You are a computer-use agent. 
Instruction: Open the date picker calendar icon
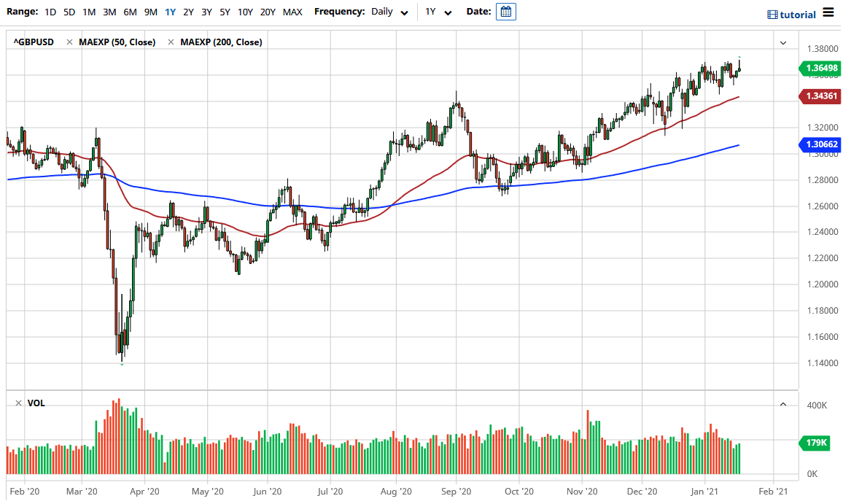pos(505,12)
